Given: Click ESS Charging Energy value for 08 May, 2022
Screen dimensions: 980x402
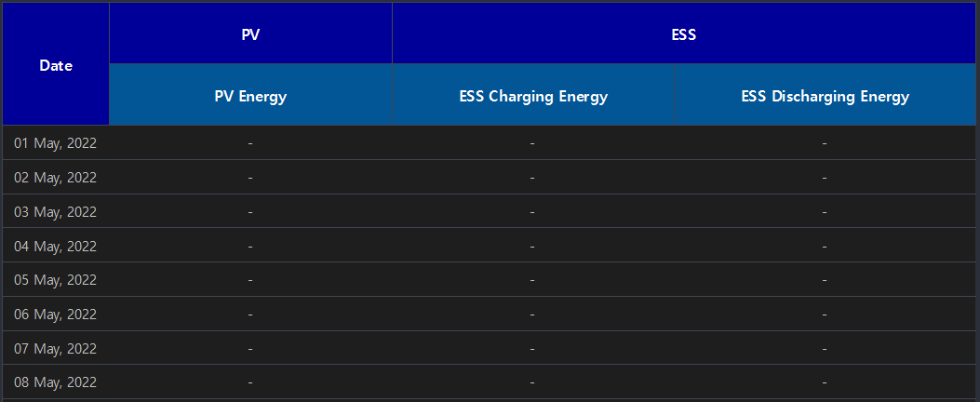Looking at the screenshot, I should 533,382.
